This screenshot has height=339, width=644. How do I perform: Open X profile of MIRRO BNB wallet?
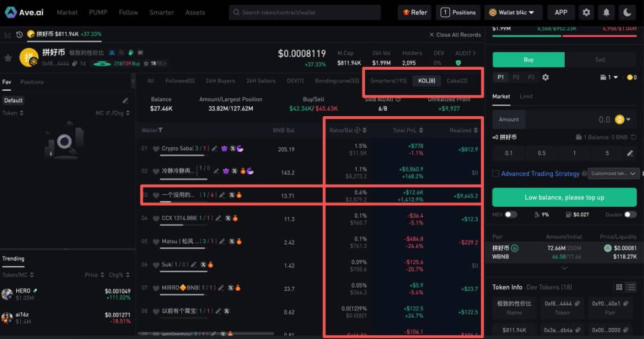[x=230, y=288]
